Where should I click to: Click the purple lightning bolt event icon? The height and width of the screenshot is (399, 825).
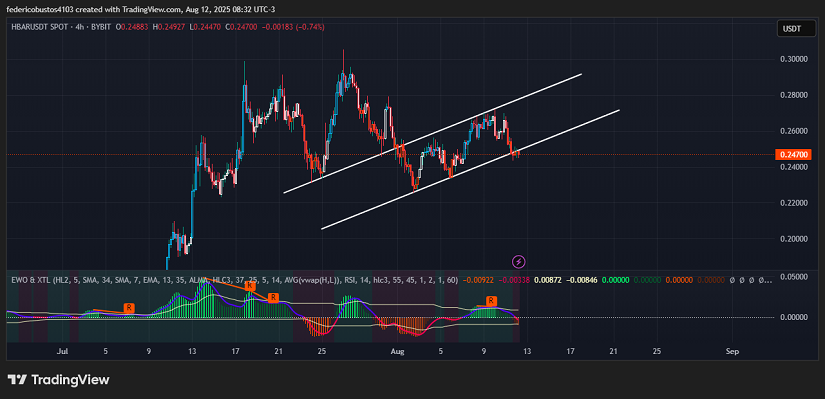pos(519,261)
